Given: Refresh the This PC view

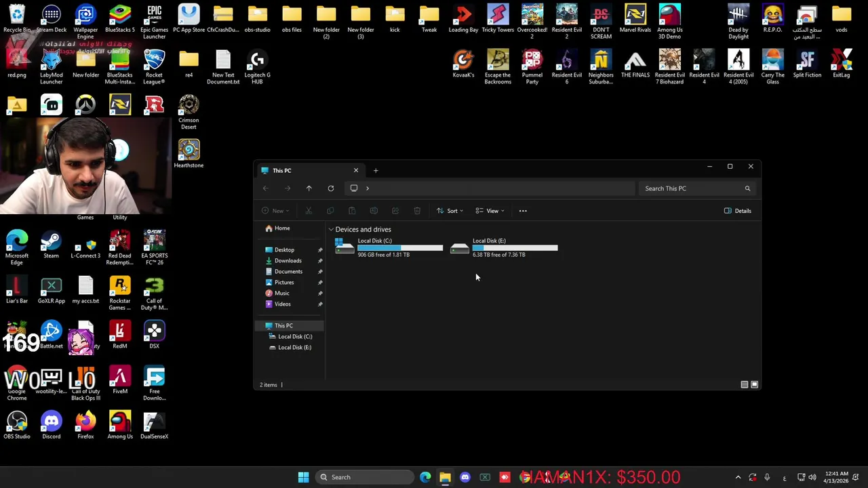Looking at the screenshot, I should point(331,188).
